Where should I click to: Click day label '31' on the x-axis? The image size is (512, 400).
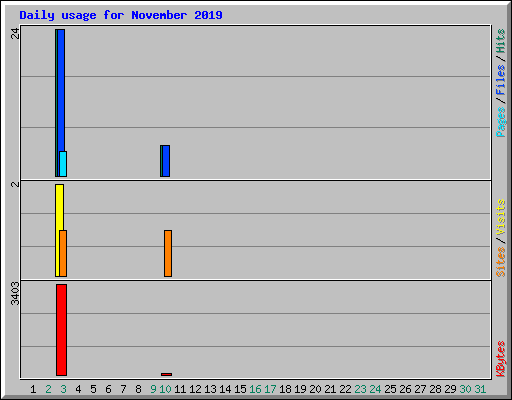click(480, 389)
